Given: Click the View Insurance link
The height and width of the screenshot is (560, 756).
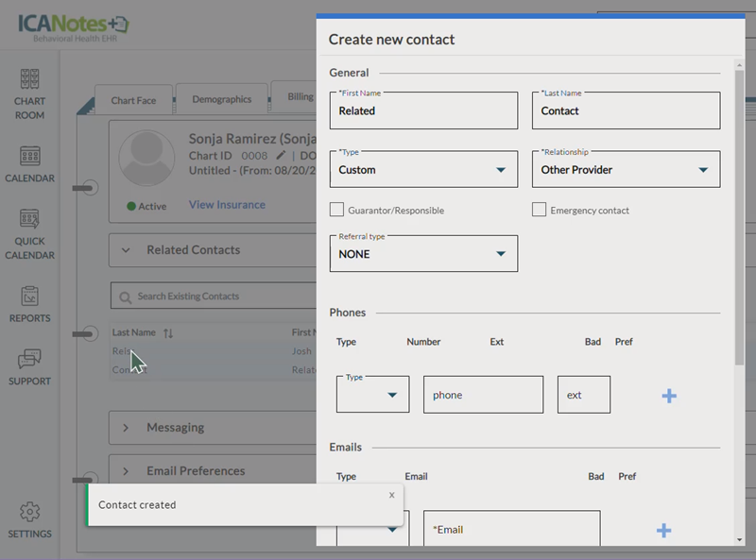Looking at the screenshot, I should click(x=227, y=204).
